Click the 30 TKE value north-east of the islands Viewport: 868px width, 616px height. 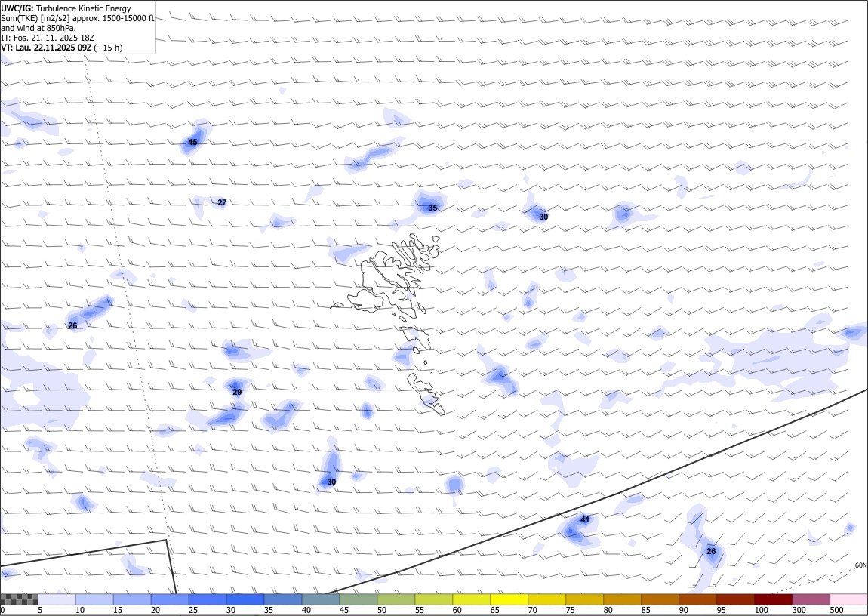[x=543, y=217]
